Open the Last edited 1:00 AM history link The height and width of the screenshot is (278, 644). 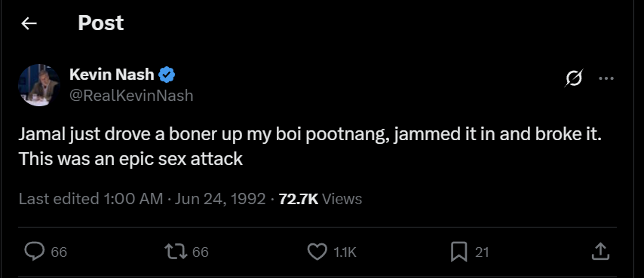(x=90, y=199)
